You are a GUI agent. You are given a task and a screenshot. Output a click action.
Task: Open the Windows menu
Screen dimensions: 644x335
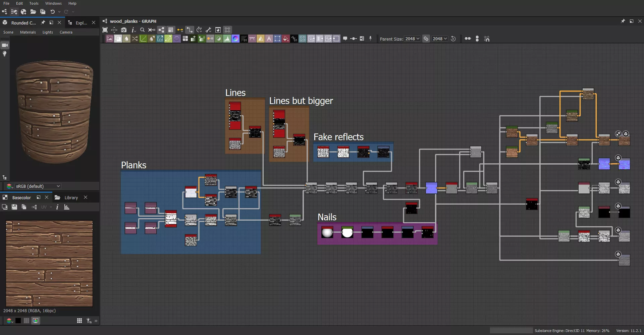click(53, 3)
